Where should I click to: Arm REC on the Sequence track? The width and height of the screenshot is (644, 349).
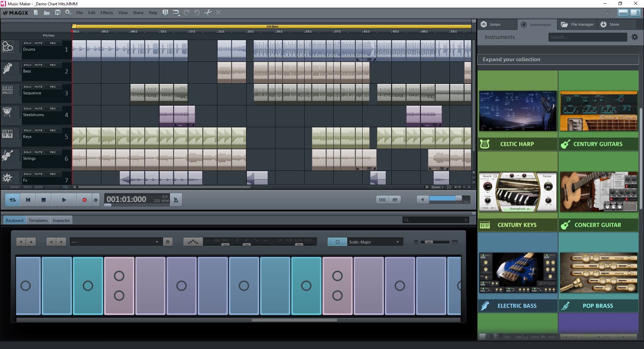pyautogui.click(x=53, y=87)
